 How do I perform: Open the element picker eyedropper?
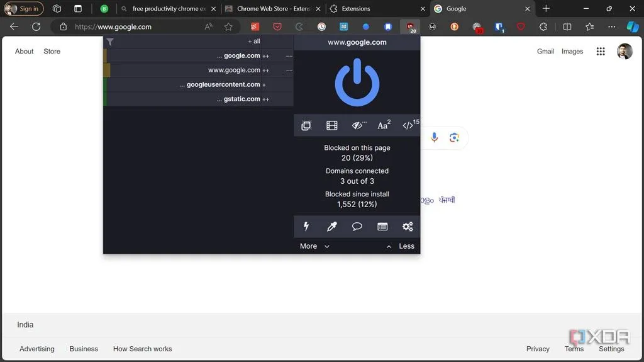coord(332,227)
